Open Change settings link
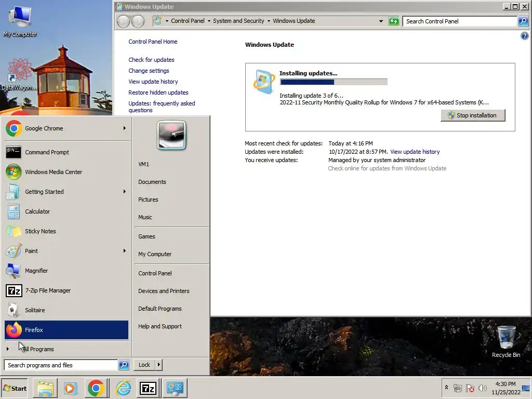 pos(149,71)
